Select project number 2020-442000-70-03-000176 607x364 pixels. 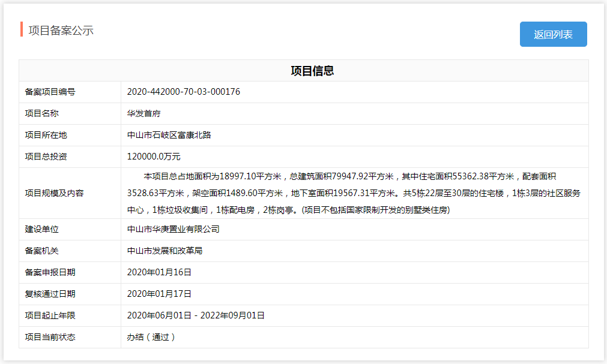(x=184, y=92)
